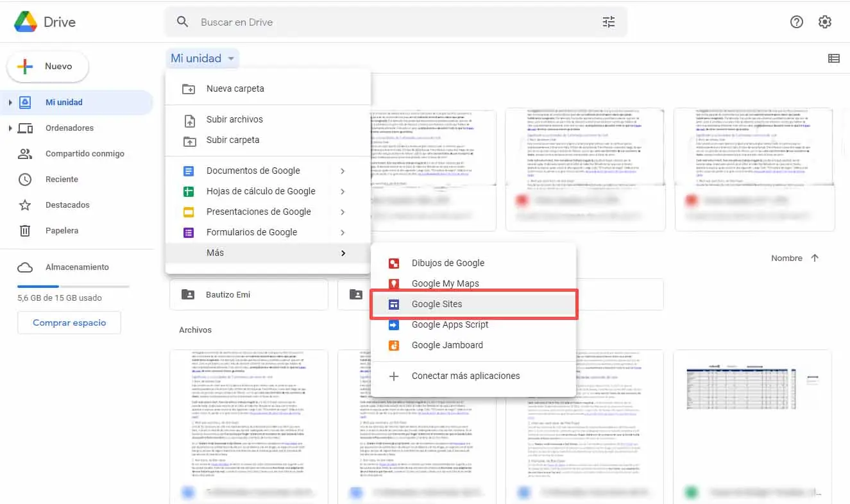Viewport: 850px width, 504px height.
Task: Click the Google Jamboard orange icon
Action: [394, 346]
